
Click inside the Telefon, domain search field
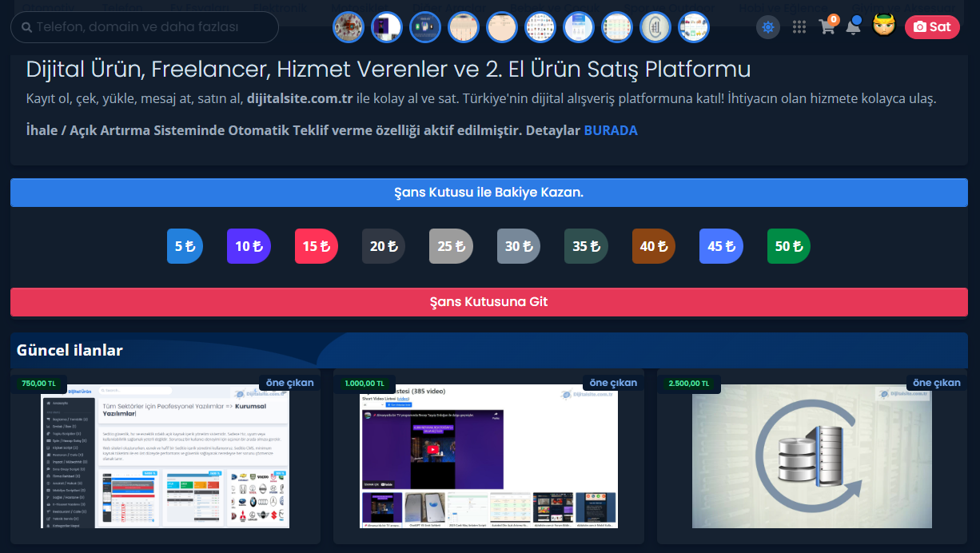coord(144,27)
